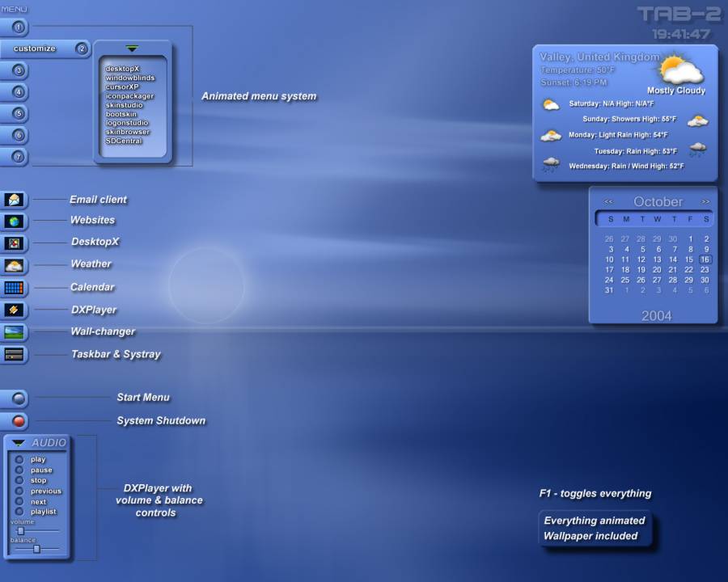Click the Wall-changer landscape icon
Viewport: 728px width, 582px height.
coord(15,332)
